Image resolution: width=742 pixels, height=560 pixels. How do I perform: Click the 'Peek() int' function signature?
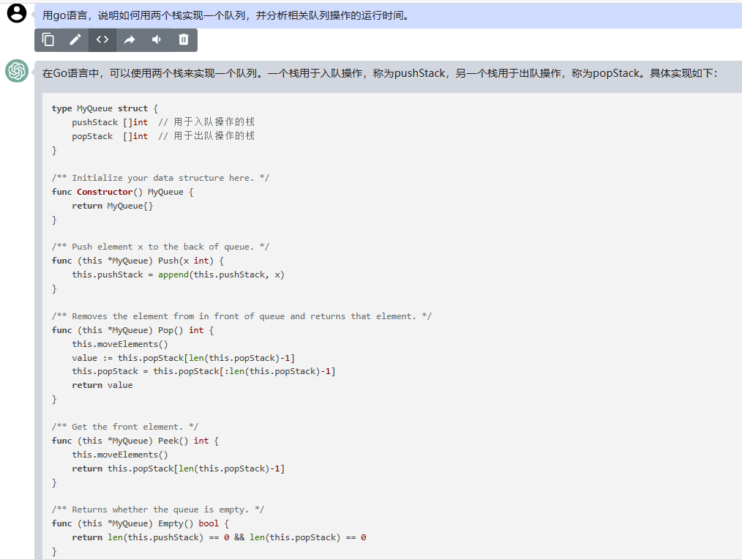[135, 441]
